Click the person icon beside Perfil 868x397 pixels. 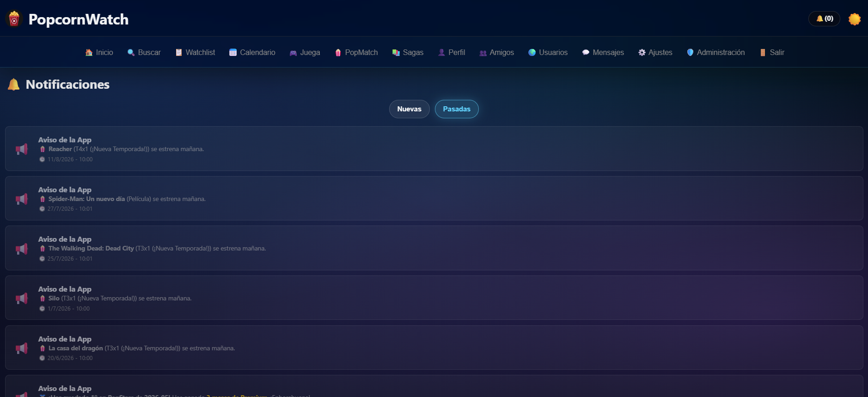tap(441, 53)
